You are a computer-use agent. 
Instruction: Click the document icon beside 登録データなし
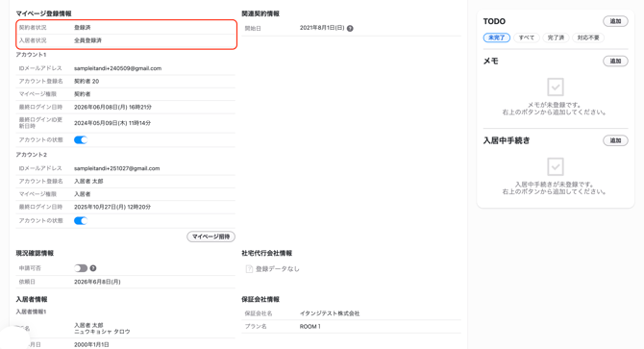pos(249,269)
